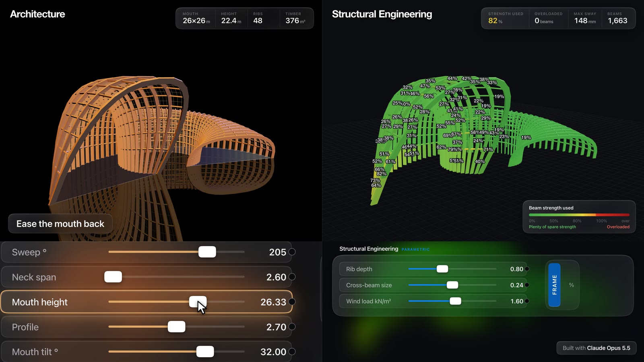Click the Overloaded 0 beams stat
644x362 pixels.
tap(549, 18)
